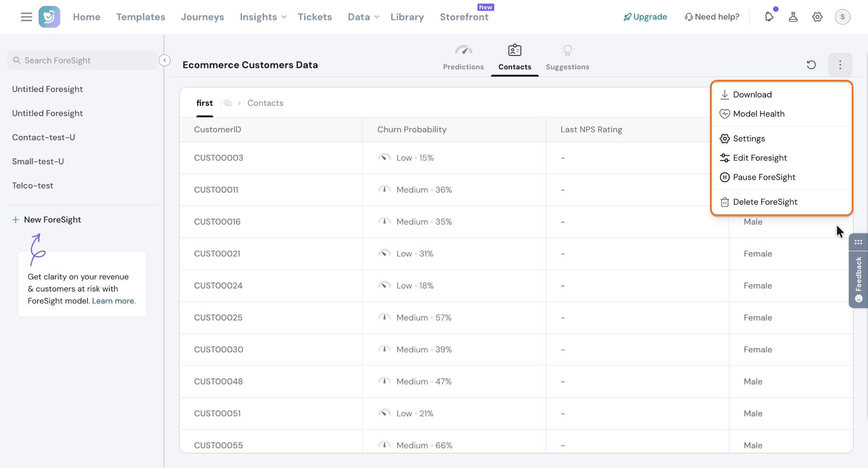Expand the Data dropdown menu

[363, 17]
